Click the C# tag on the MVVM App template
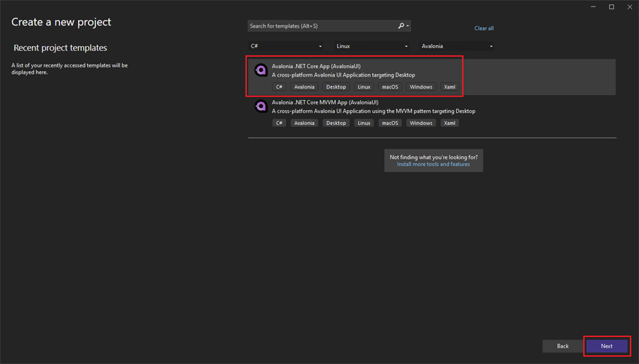This screenshot has width=639, height=364. 279,123
